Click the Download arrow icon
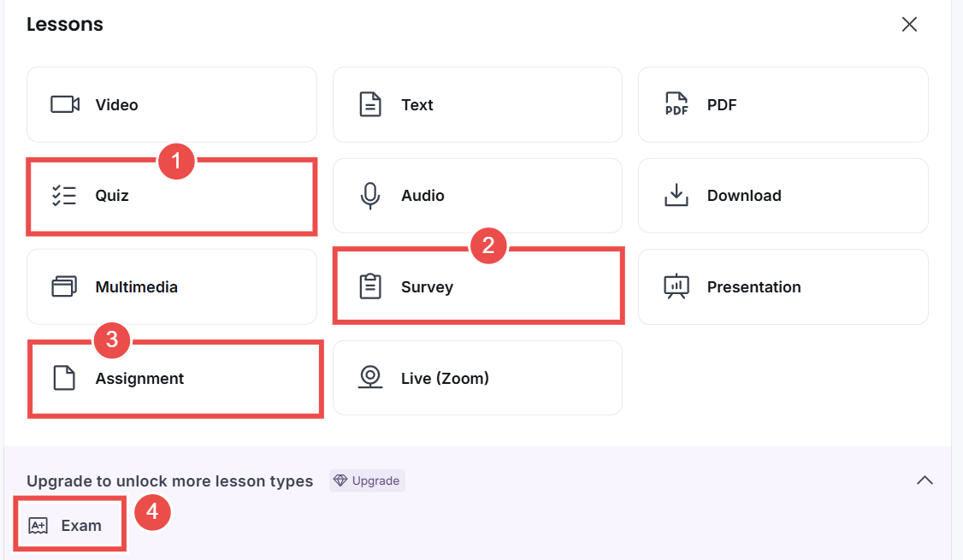963x560 pixels. coord(676,195)
